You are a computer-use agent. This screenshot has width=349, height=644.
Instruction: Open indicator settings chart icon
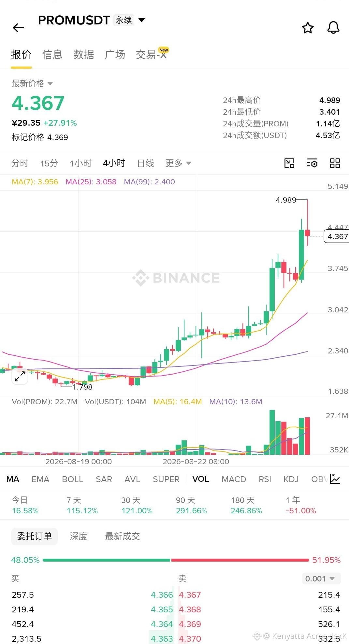point(335,479)
